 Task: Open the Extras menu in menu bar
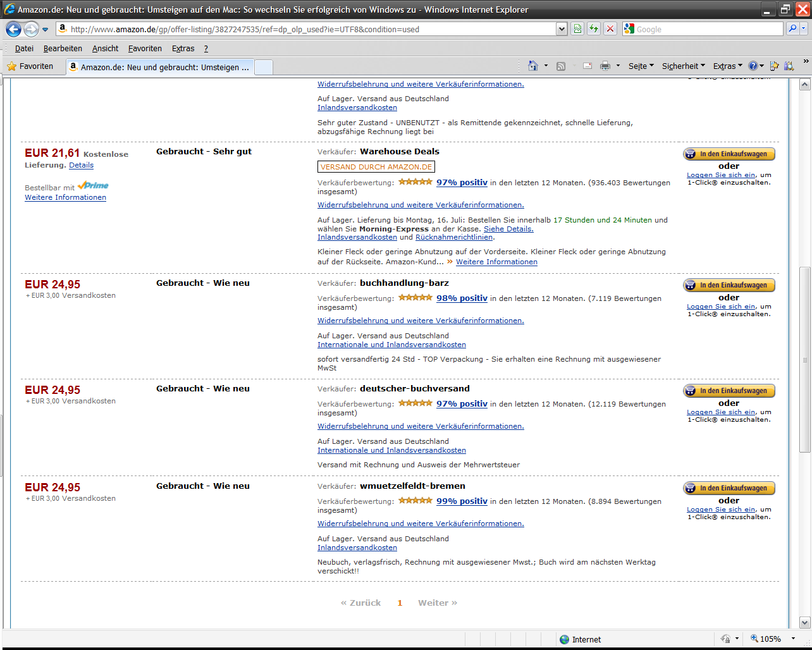coord(183,49)
